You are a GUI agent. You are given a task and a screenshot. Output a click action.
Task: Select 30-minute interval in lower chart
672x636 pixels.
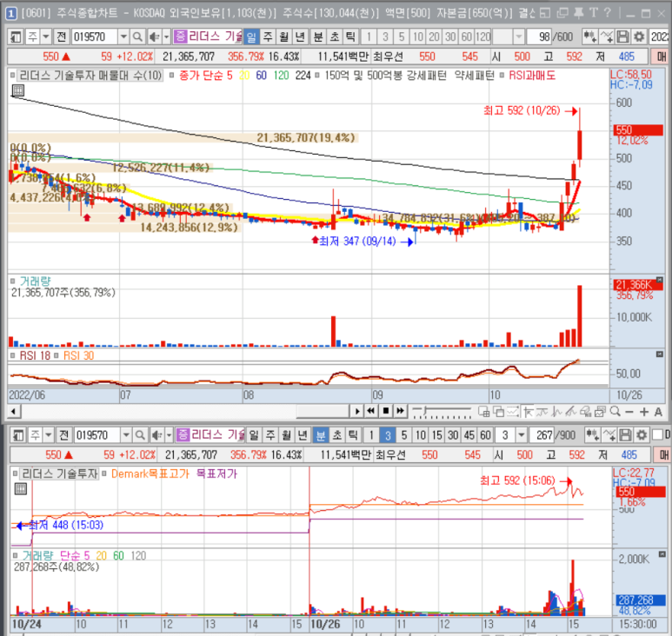[x=453, y=435]
